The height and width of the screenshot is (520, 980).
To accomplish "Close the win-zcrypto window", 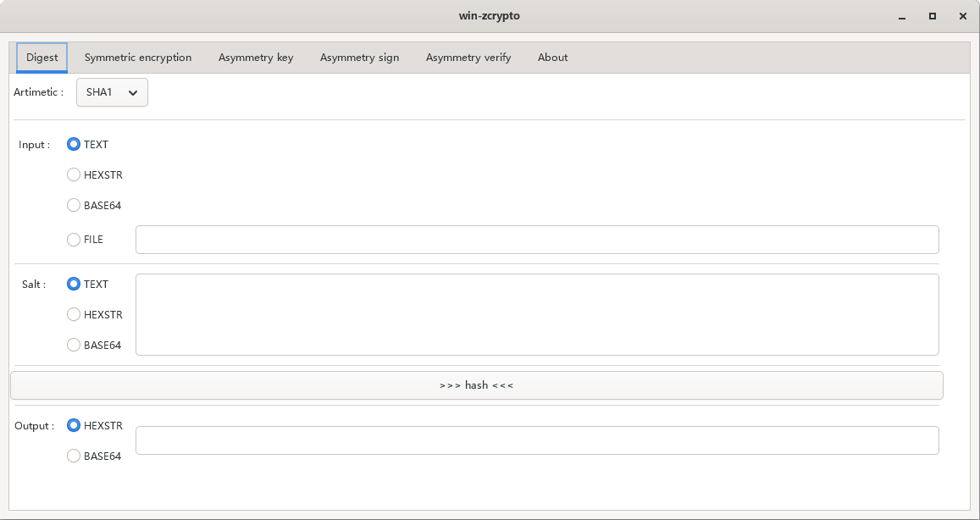I will click(962, 16).
